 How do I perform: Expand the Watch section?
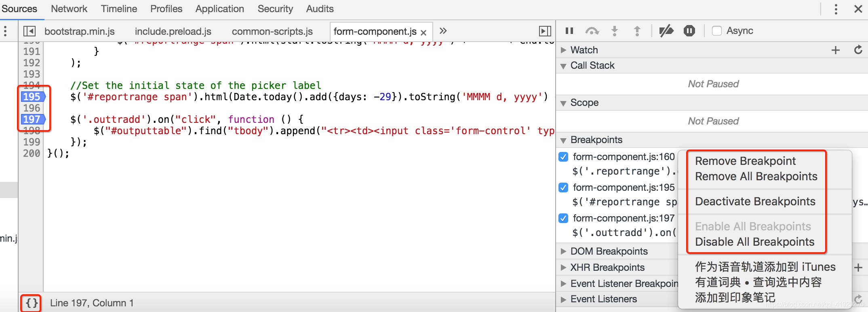tap(563, 50)
